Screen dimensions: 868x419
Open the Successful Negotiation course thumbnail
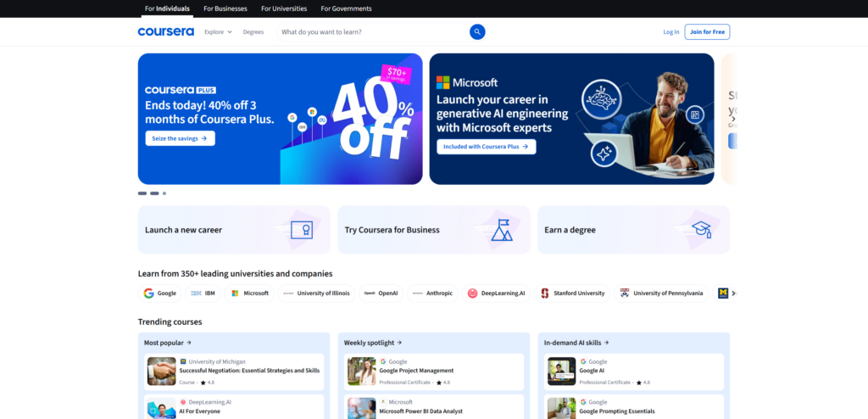[x=162, y=372]
